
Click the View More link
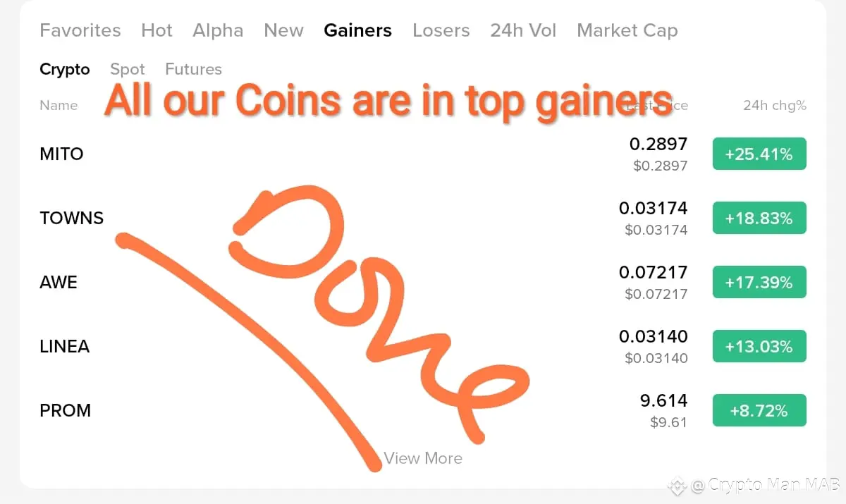click(x=423, y=458)
